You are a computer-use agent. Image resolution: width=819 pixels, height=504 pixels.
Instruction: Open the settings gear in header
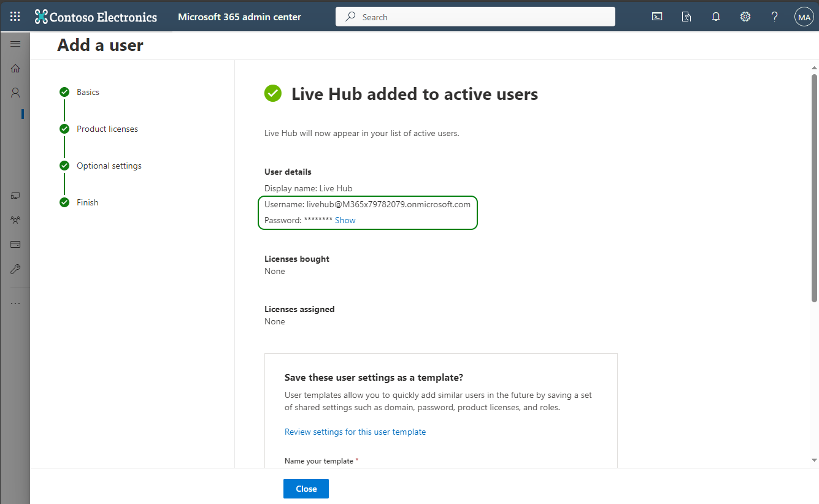coord(745,17)
